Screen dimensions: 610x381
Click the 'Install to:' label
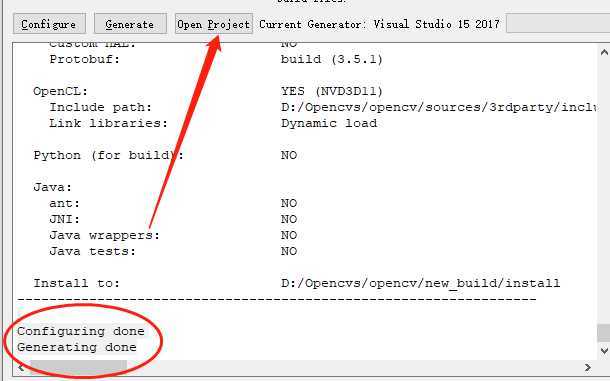pyautogui.click(x=76, y=283)
